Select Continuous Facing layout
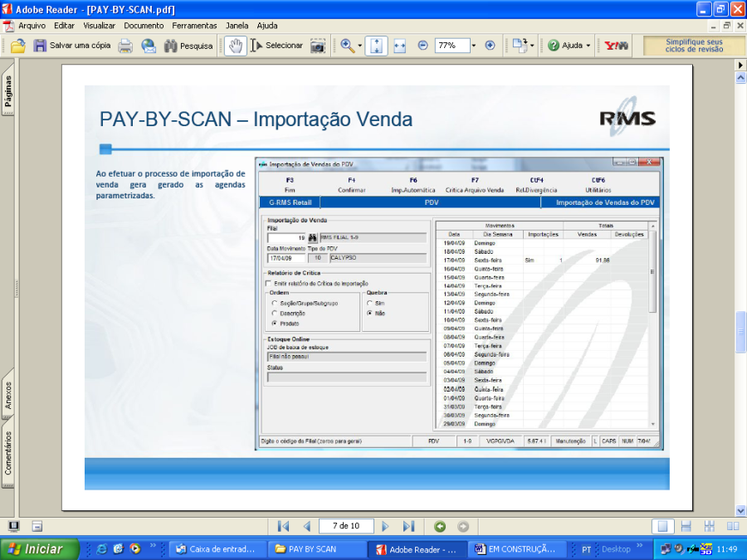This screenshot has height=560, width=747. [710, 526]
